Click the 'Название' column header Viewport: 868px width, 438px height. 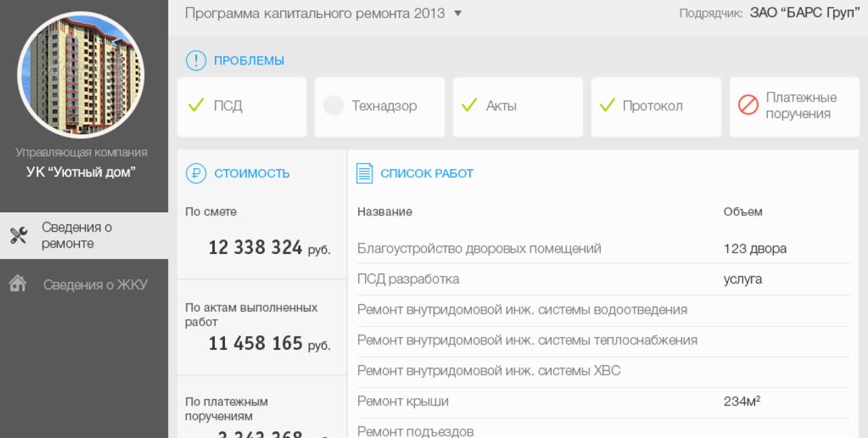385,212
